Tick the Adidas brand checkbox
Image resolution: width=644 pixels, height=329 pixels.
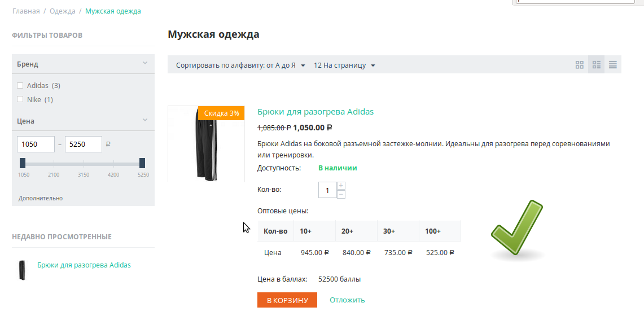[21, 86]
